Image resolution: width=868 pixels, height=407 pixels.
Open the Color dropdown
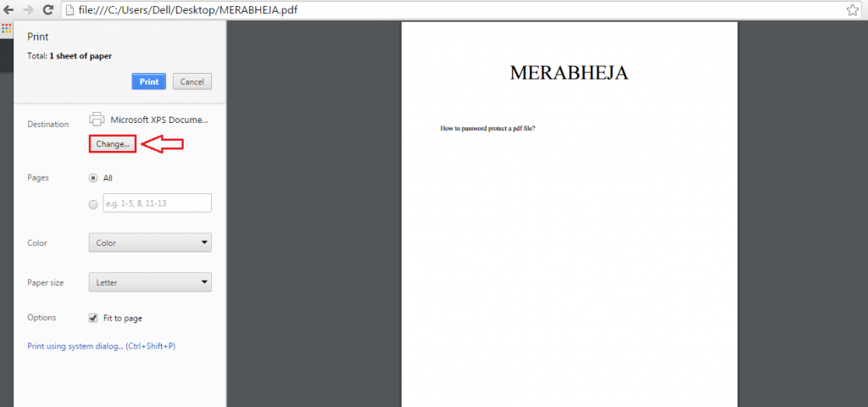150,243
